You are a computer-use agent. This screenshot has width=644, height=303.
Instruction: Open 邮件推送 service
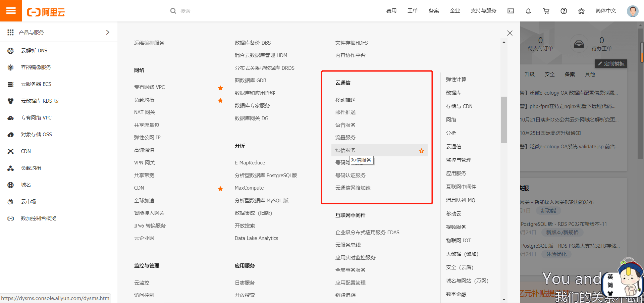coord(345,112)
